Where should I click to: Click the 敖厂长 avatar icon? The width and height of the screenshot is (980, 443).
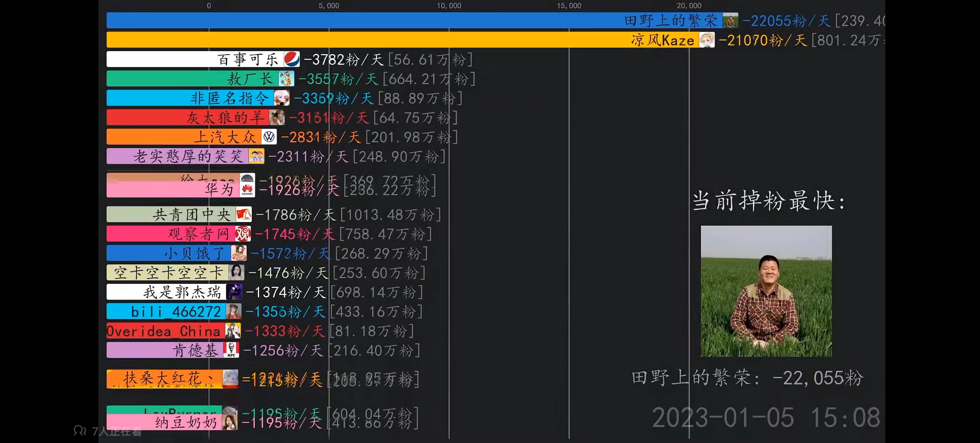click(x=286, y=79)
